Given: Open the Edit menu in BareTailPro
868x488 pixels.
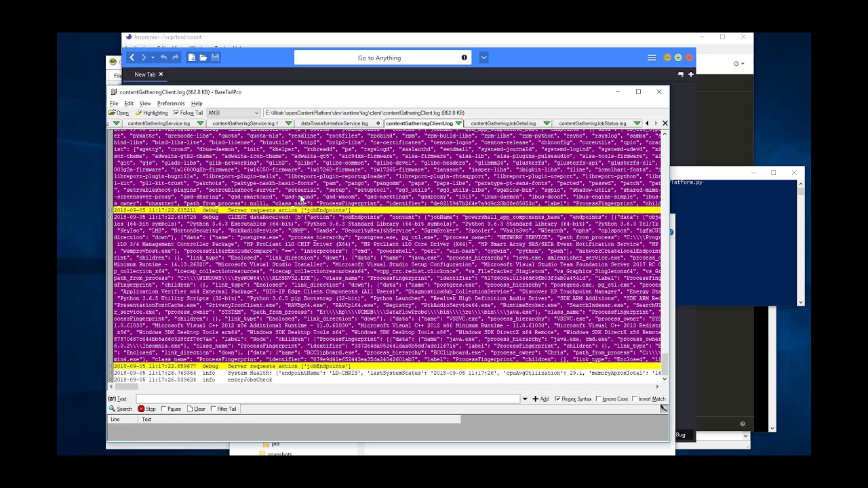Looking at the screenshot, I should (128, 104).
